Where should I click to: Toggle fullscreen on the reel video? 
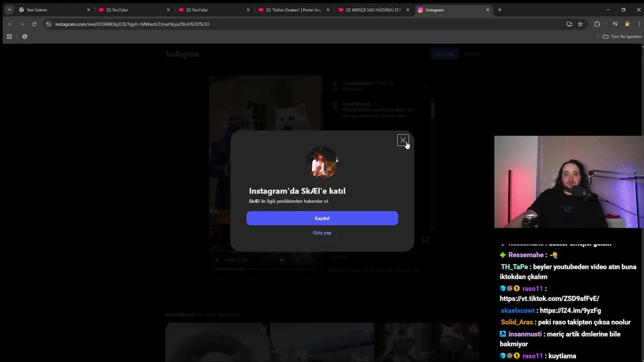point(298,260)
